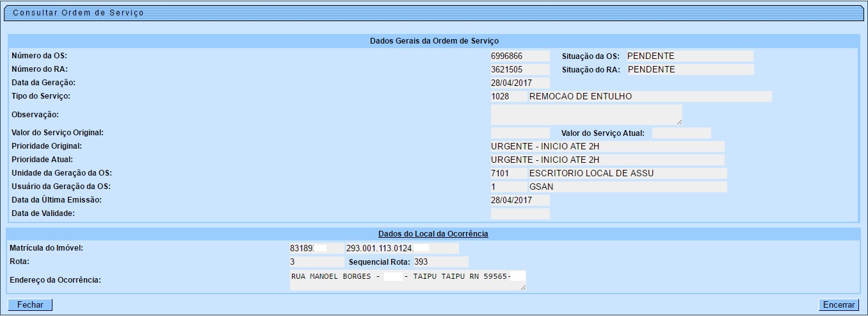Focus the Valor do Serviço Original field

click(x=520, y=133)
